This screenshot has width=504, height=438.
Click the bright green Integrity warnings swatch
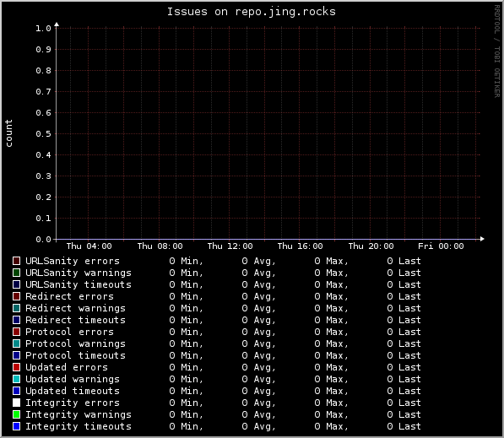(16, 414)
